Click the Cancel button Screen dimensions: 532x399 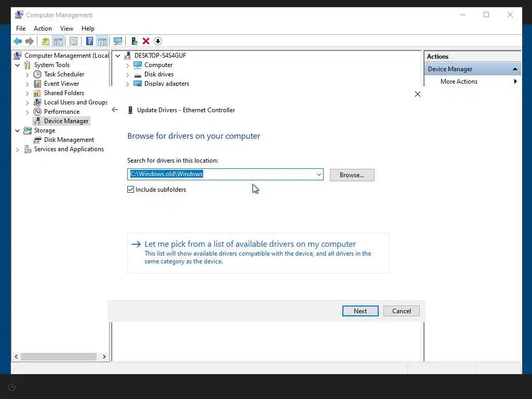(x=402, y=311)
